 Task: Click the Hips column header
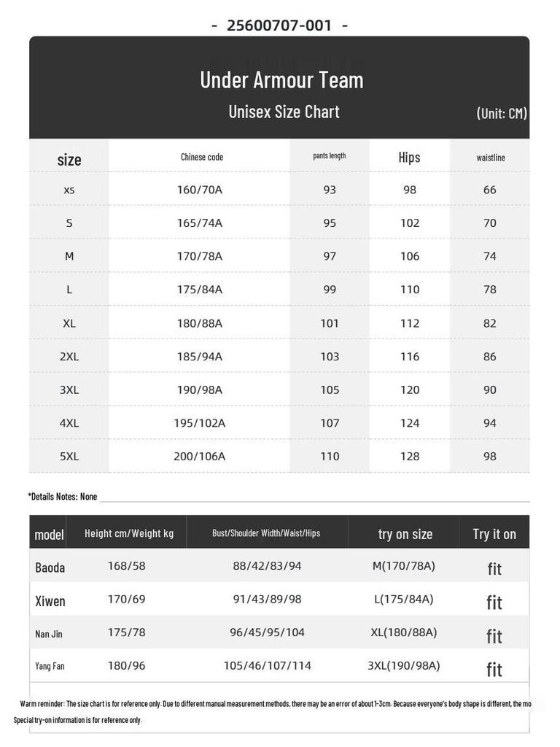[x=410, y=158]
